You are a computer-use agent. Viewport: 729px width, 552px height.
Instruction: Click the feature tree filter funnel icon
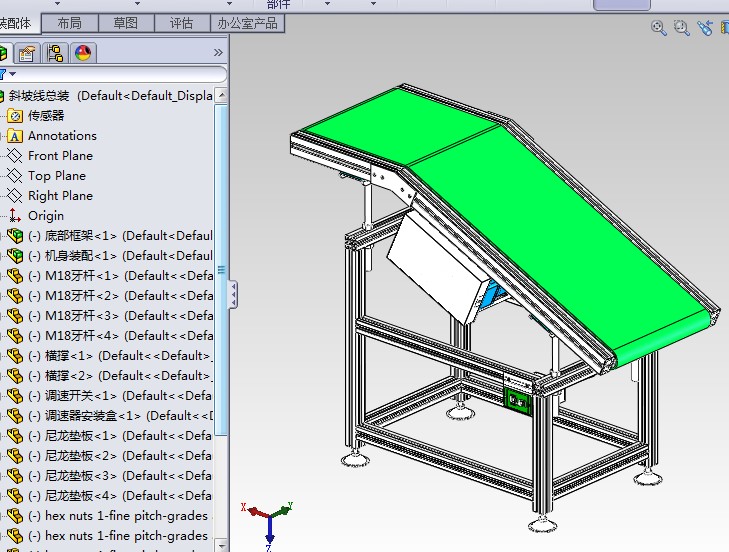point(3,74)
